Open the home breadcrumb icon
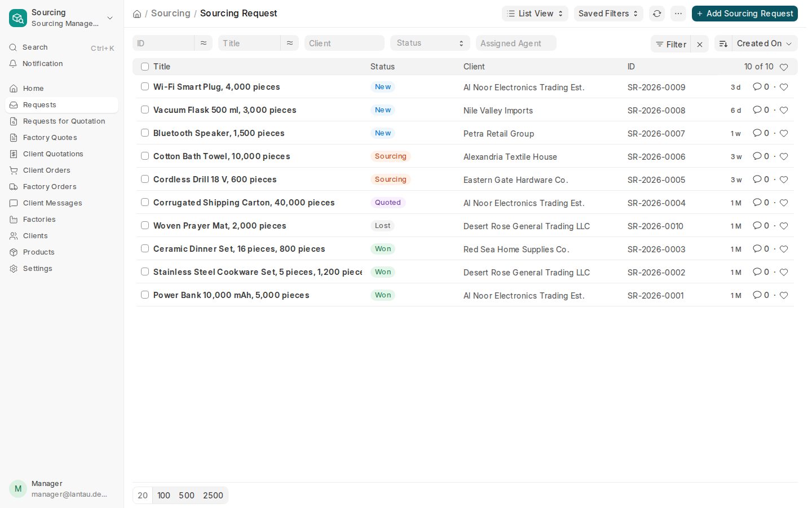This screenshot has height=508, width=812. [x=137, y=14]
